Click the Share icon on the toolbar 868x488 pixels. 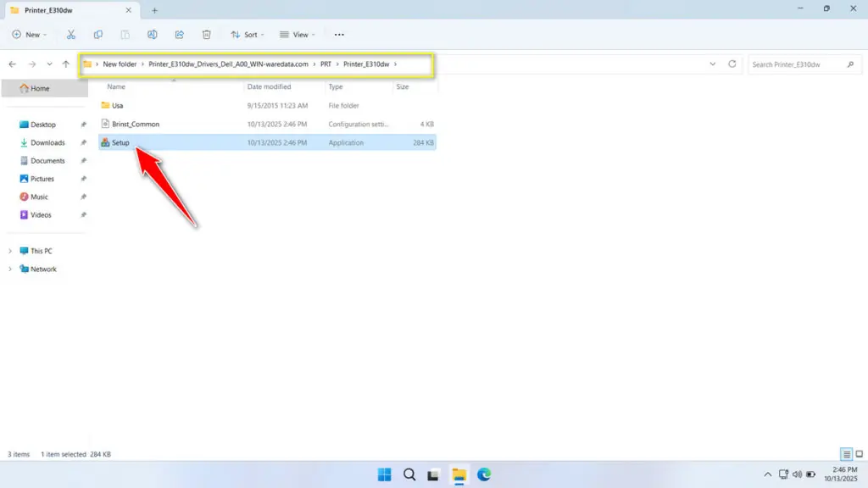click(x=180, y=35)
